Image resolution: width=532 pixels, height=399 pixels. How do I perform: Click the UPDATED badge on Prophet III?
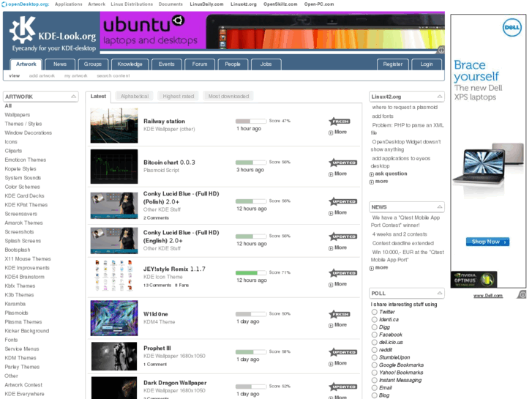pyautogui.click(x=342, y=352)
